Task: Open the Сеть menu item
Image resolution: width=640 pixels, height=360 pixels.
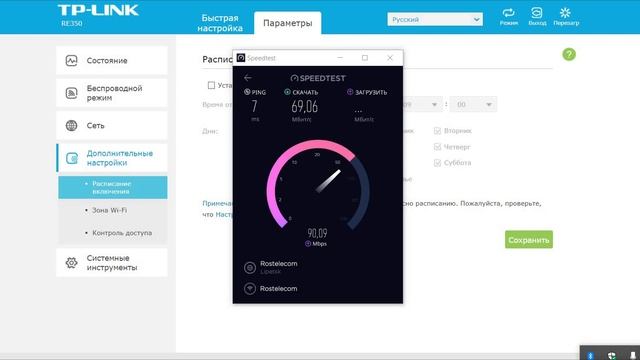Action: (x=112, y=125)
